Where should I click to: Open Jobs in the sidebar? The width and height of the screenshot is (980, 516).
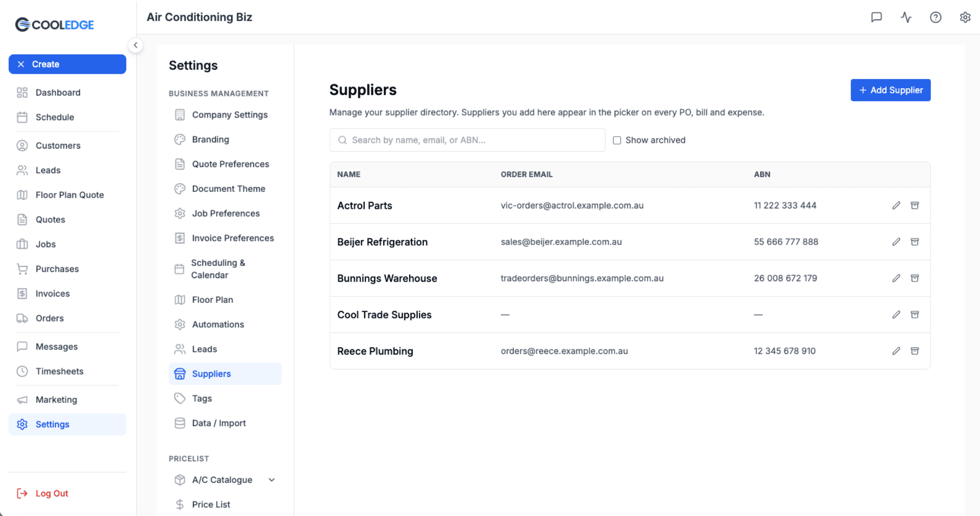coord(68,244)
